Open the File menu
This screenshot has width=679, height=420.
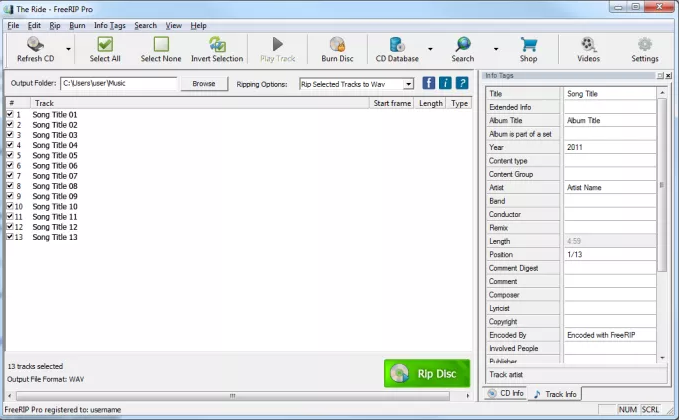13,26
